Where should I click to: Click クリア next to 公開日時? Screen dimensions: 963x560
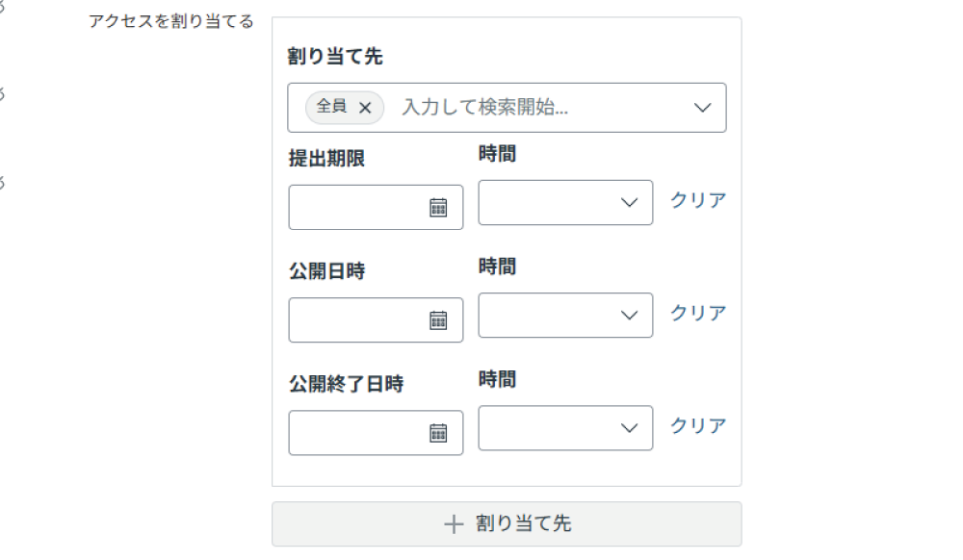click(x=698, y=313)
